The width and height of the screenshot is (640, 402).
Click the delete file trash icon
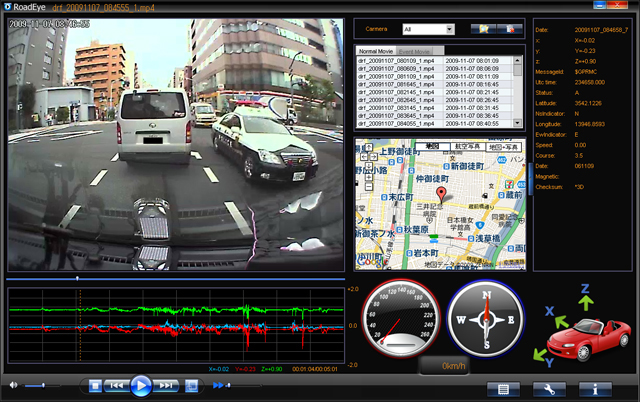tap(509, 29)
